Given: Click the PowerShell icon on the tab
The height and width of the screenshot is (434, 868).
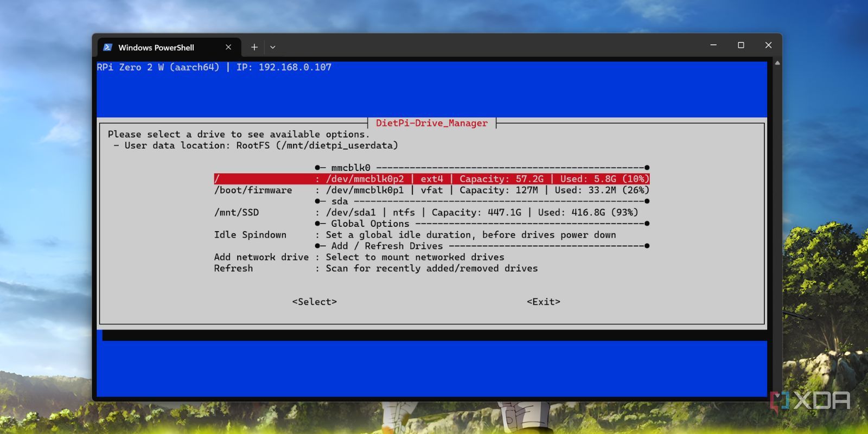Looking at the screenshot, I should [x=108, y=47].
